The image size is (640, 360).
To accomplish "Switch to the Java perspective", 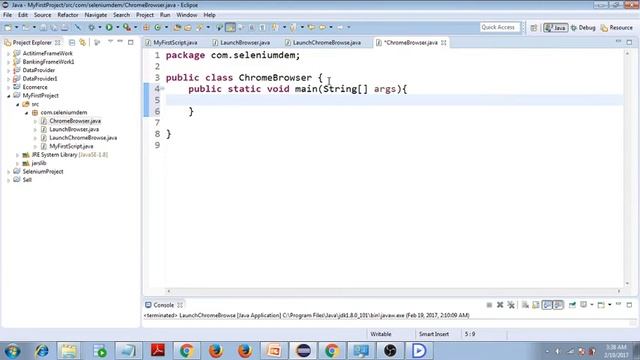I will [556, 28].
